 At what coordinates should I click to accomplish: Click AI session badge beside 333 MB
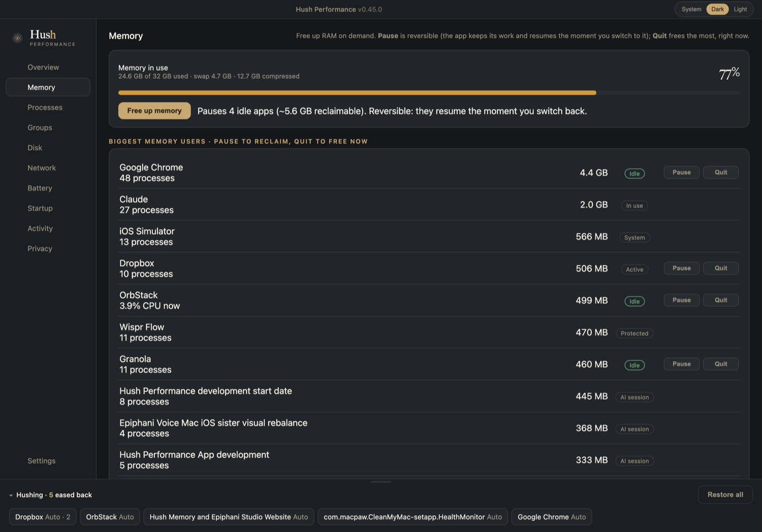pyautogui.click(x=634, y=461)
